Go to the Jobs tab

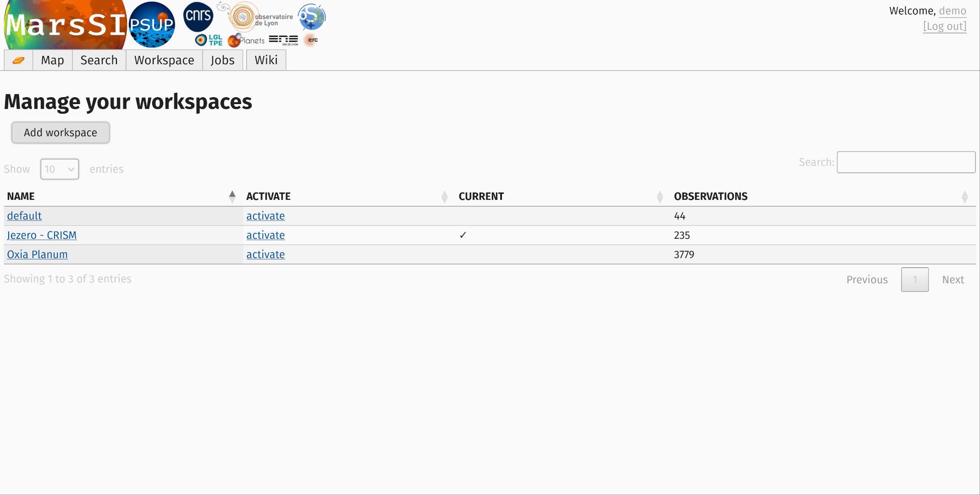coord(222,60)
